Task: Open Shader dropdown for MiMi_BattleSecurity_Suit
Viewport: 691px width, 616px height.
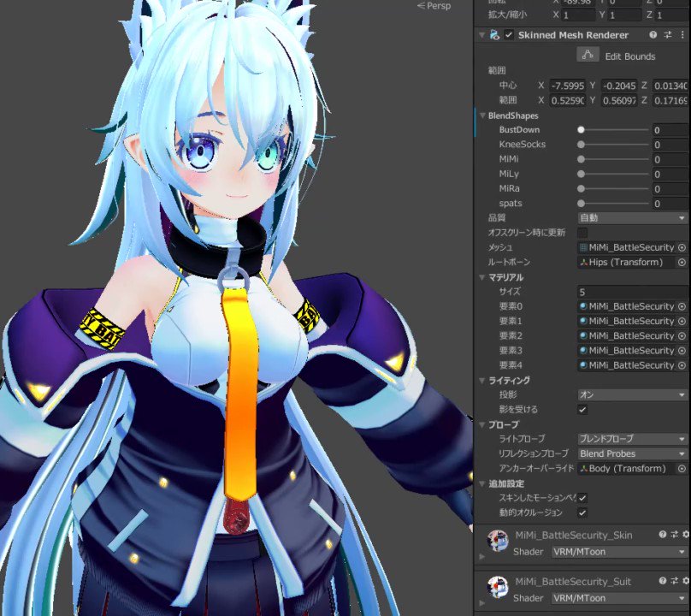Action: pos(619,598)
